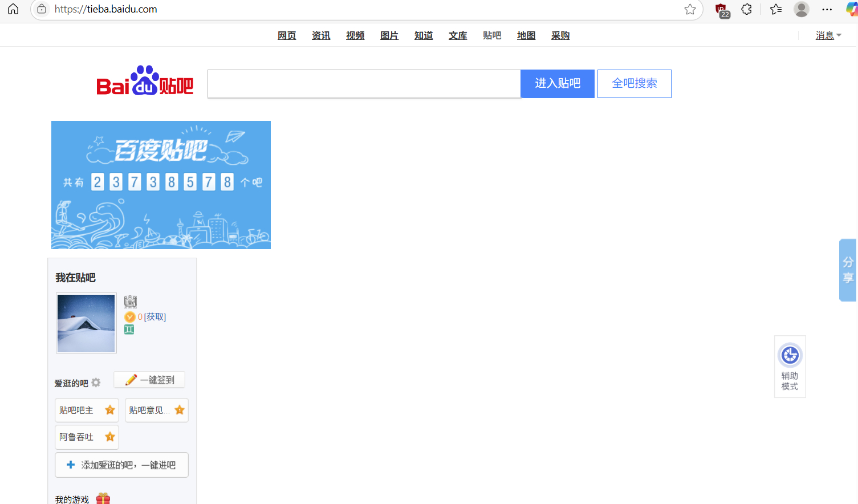Image resolution: width=858 pixels, height=504 pixels.
Task: Click the gear icon beside 爱逛的吧
Action: 96,383
